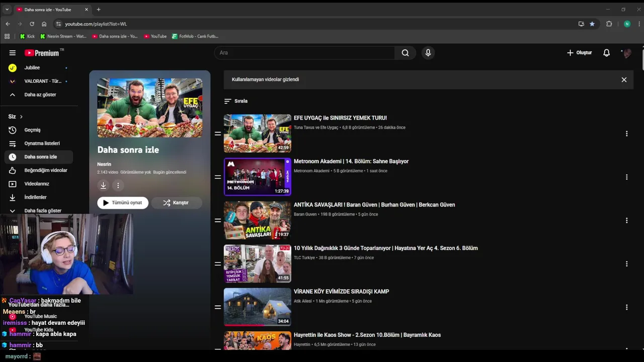Open the browser extensions puzzle icon

pyautogui.click(x=609, y=24)
